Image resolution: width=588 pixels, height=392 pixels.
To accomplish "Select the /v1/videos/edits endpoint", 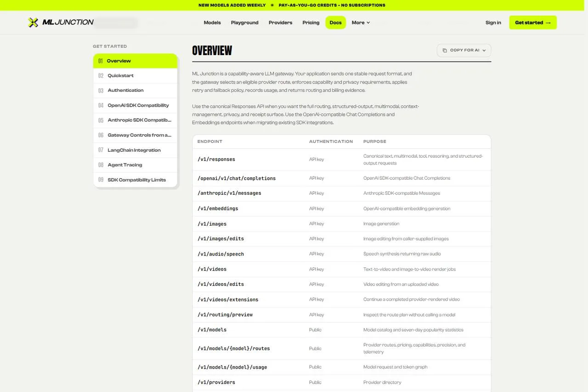I will (220, 284).
